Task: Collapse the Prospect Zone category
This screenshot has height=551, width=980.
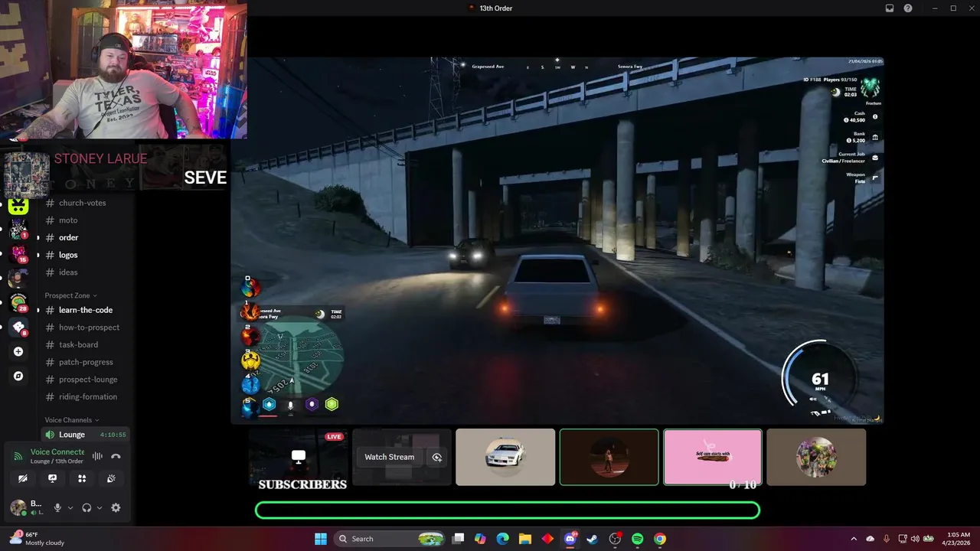Action: [x=71, y=295]
